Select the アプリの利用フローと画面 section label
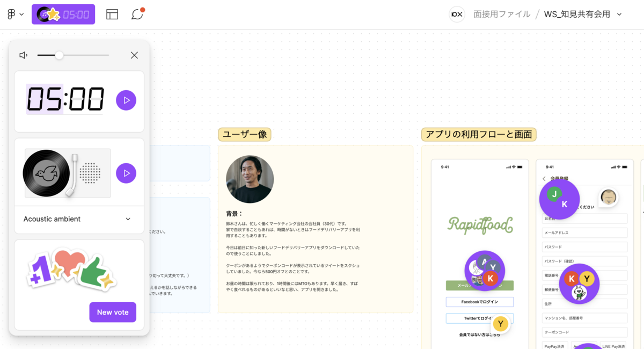 click(479, 134)
